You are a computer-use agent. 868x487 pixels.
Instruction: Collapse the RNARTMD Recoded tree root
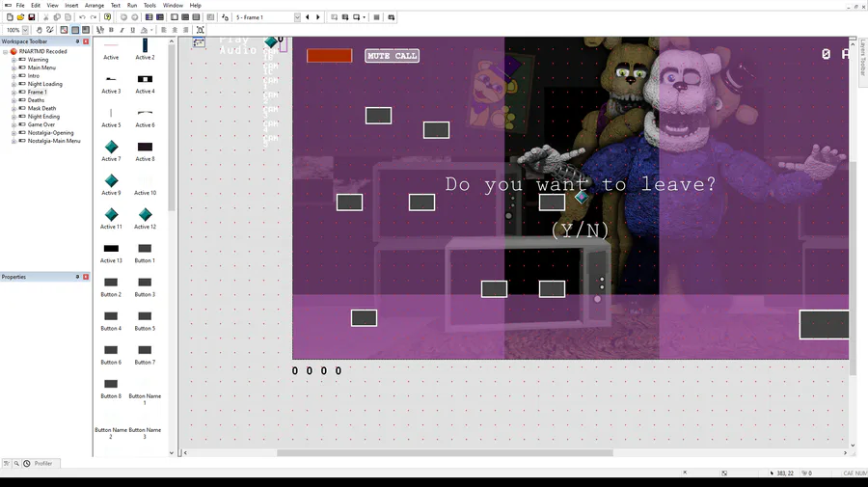pyautogui.click(x=6, y=51)
